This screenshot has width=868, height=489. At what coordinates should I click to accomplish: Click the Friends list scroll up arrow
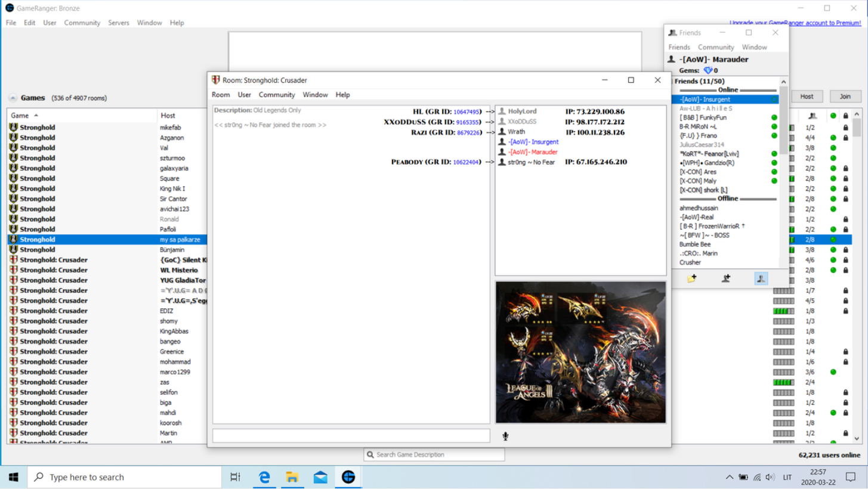784,82
